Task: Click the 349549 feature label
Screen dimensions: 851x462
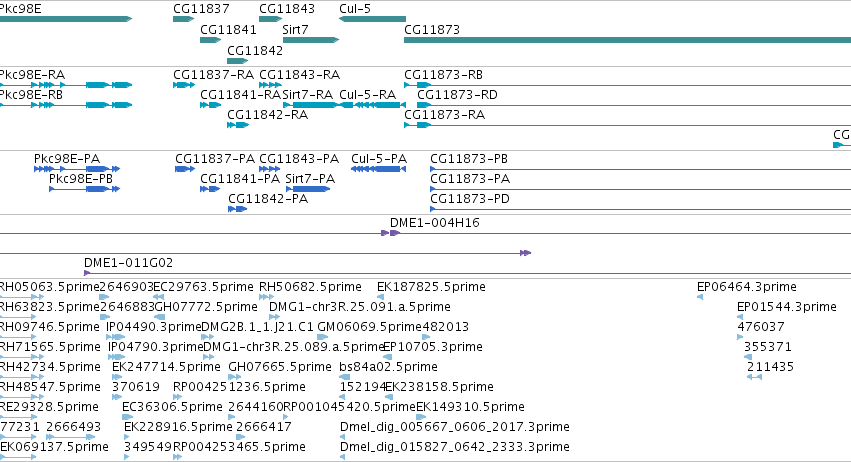Action: 148,447
